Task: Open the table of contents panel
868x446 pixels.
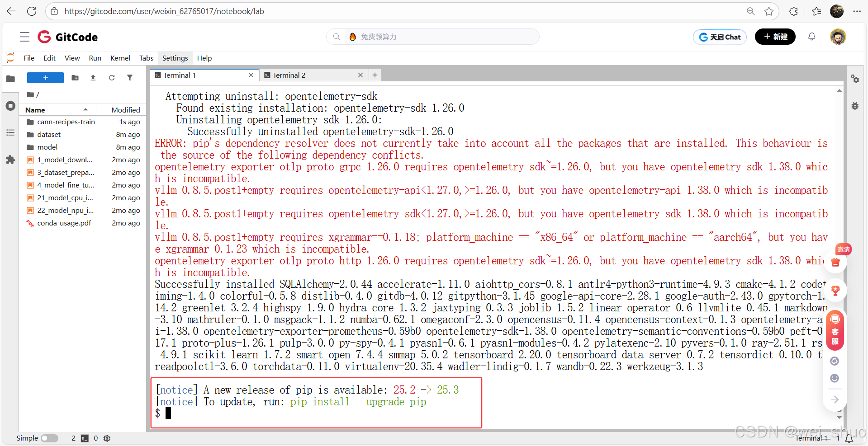Action: (x=10, y=132)
